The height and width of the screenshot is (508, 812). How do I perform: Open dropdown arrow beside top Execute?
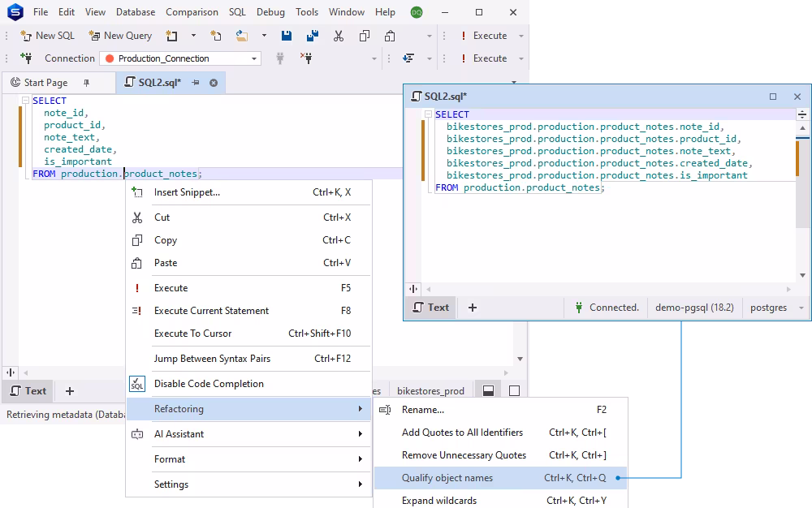(x=521, y=36)
